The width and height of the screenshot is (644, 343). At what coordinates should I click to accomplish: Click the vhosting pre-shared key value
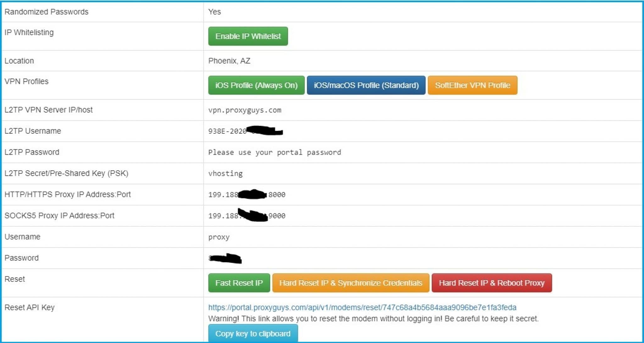pos(225,174)
